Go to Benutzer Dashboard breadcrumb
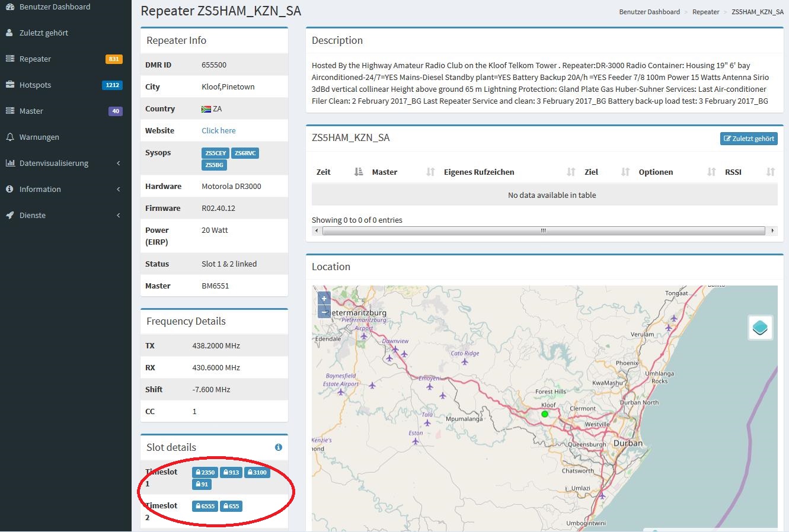Image resolution: width=789 pixels, height=532 pixels. point(649,12)
